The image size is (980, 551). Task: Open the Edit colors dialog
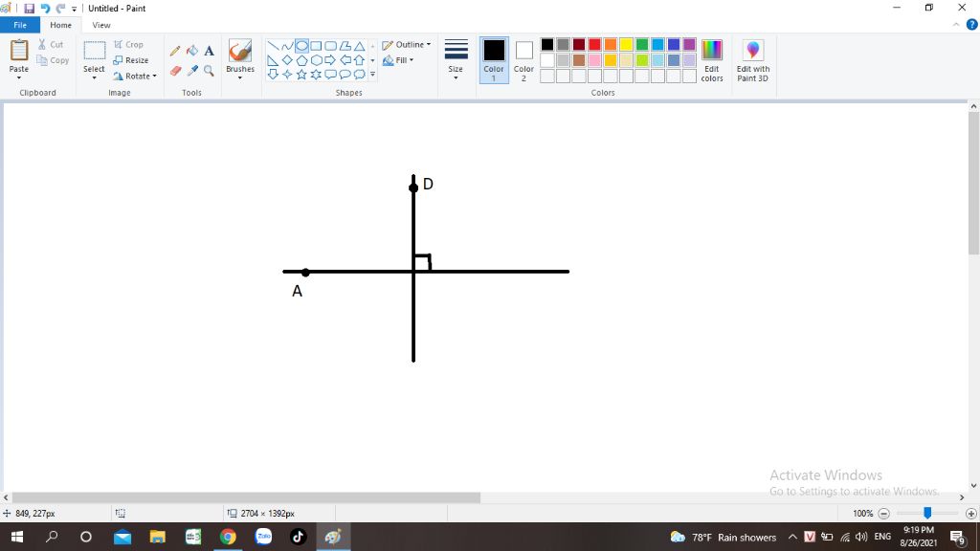712,59
